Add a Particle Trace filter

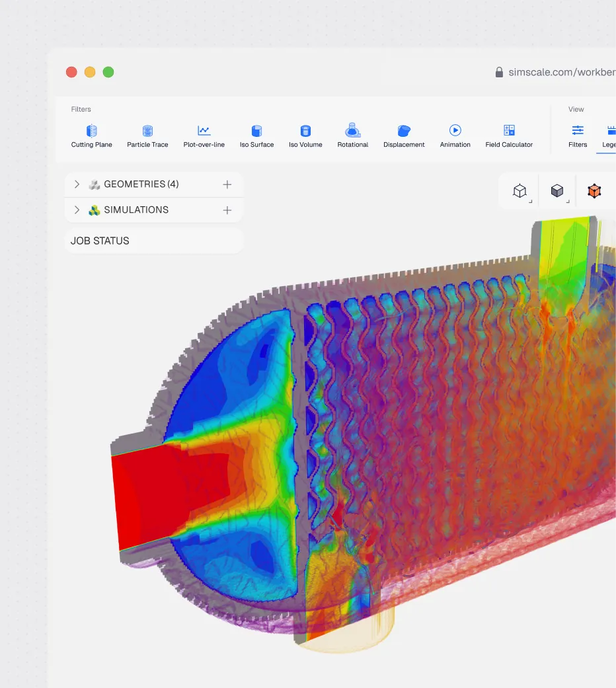click(x=147, y=136)
